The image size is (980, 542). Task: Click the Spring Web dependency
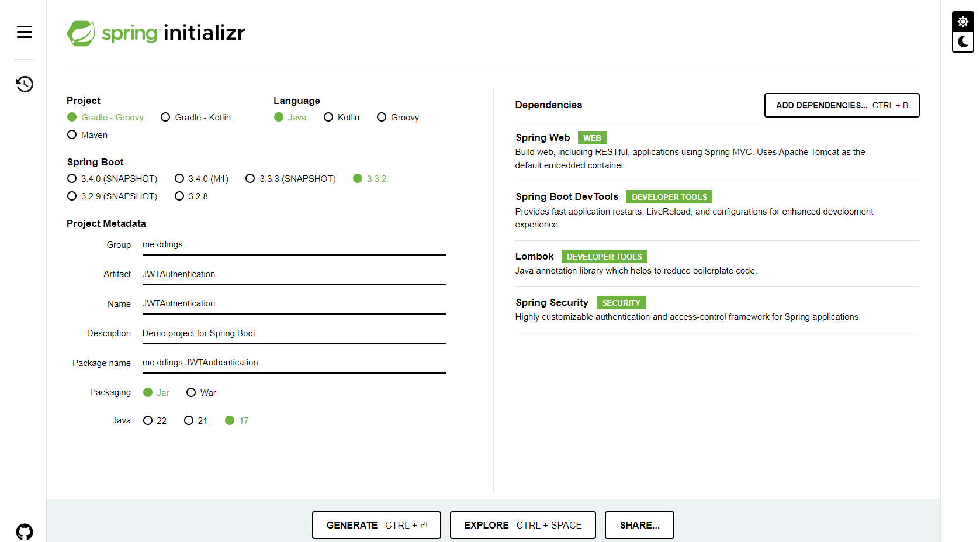point(717,151)
